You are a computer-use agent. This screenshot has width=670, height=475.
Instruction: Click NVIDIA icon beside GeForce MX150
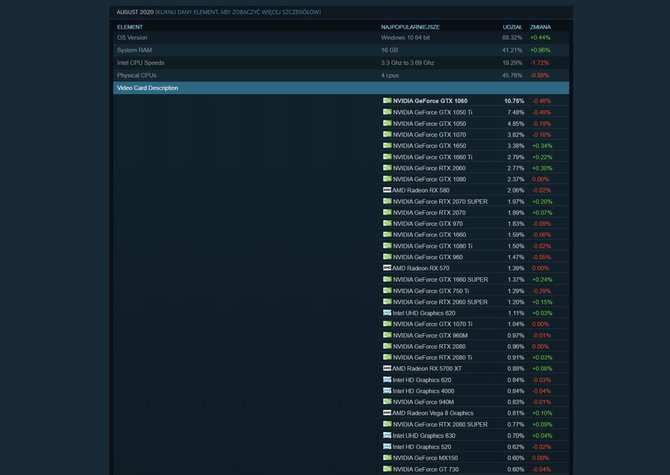(x=387, y=457)
